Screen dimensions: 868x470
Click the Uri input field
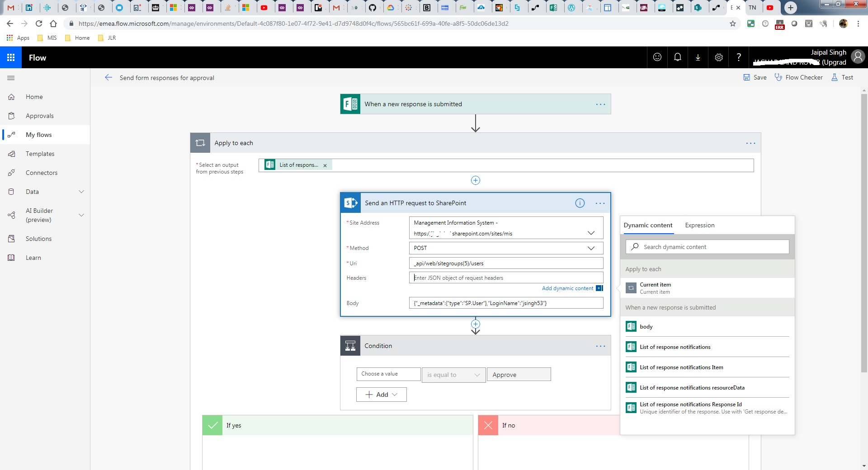click(x=506, y=263)
